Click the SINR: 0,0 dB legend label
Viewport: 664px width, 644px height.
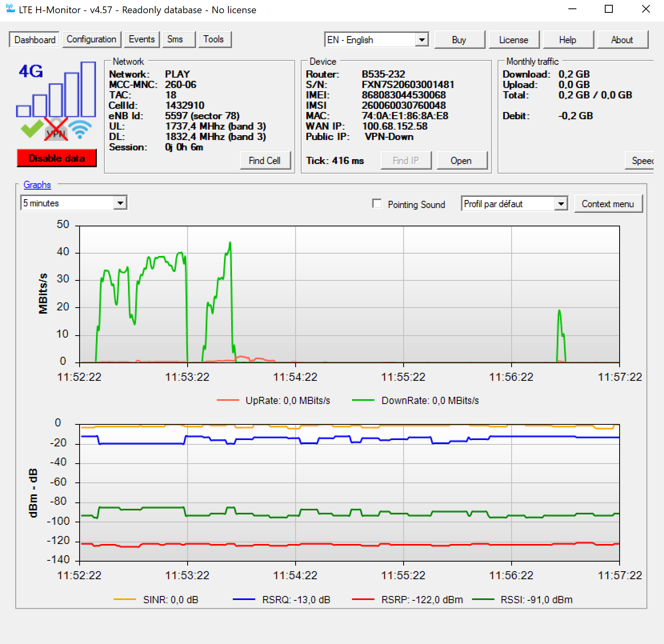point(171,600)
